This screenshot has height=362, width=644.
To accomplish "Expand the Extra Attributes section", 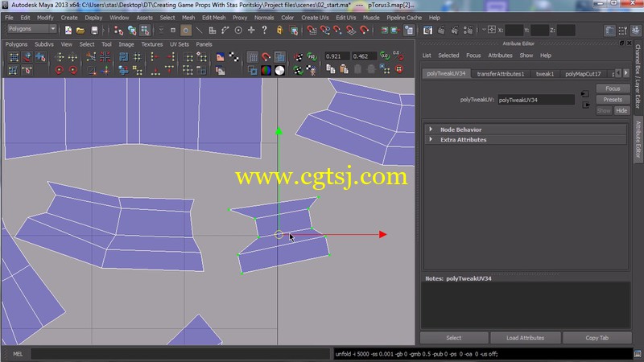I will [431, 139].
